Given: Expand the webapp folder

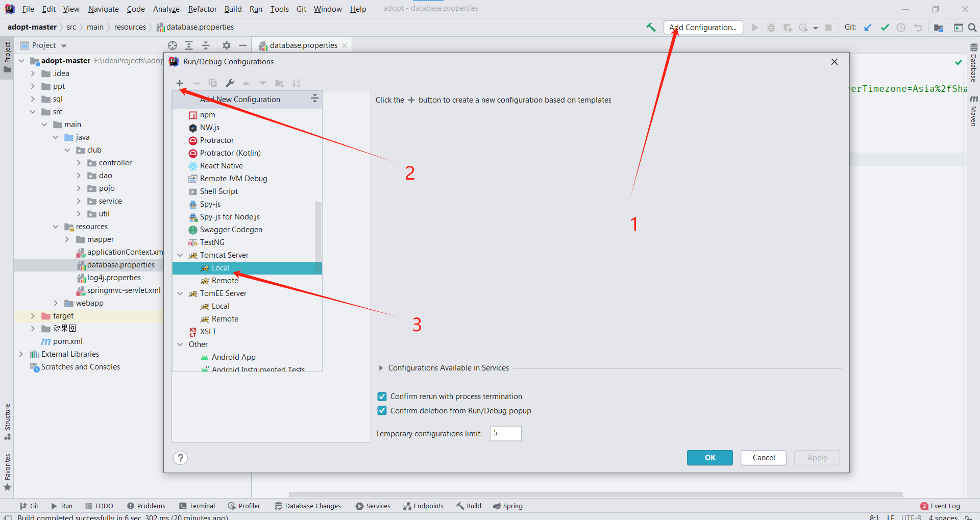Looking at the screenshot, I should coord(56,303).
